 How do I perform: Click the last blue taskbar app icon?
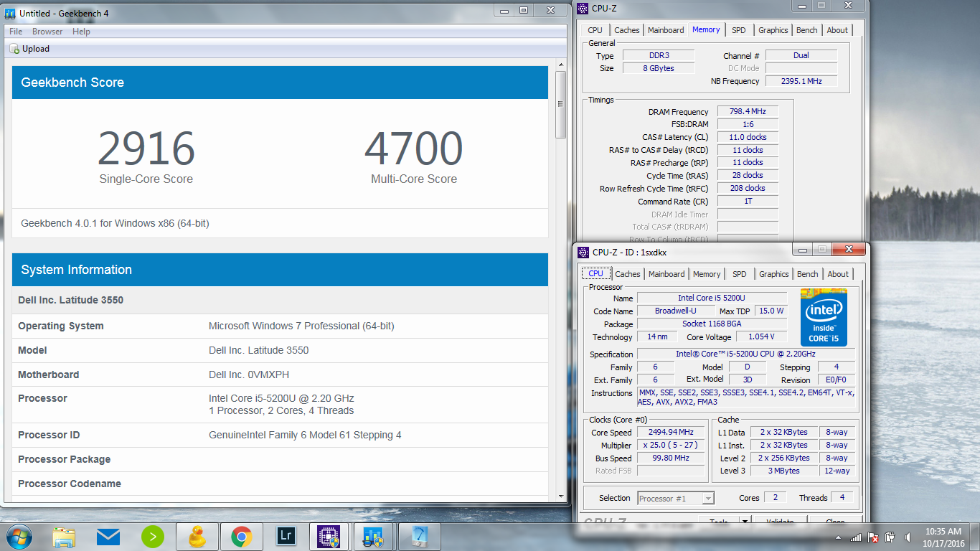[x=418, y=537]
